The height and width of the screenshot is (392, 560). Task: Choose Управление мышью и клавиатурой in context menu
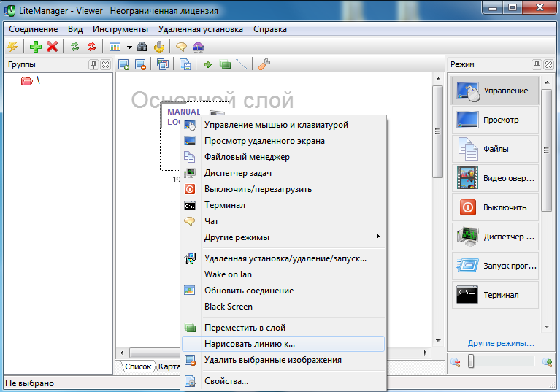click(x=283, y=125)
